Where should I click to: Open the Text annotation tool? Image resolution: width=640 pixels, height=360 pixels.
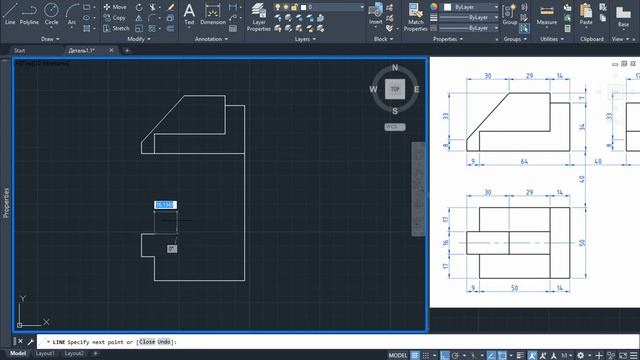pyautogui.click(x=189, y=14)
